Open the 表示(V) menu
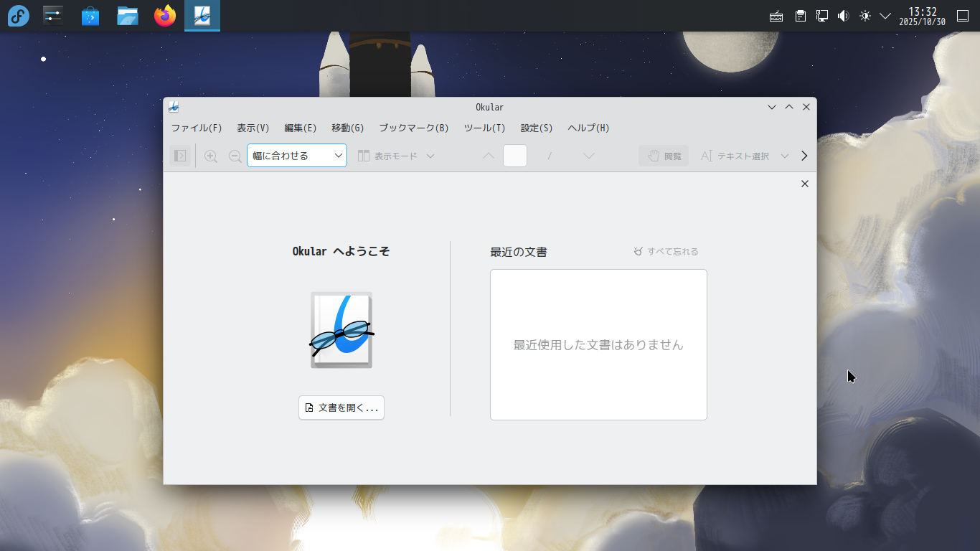Viewport: 980px width, 551px height. pos(253,128)
